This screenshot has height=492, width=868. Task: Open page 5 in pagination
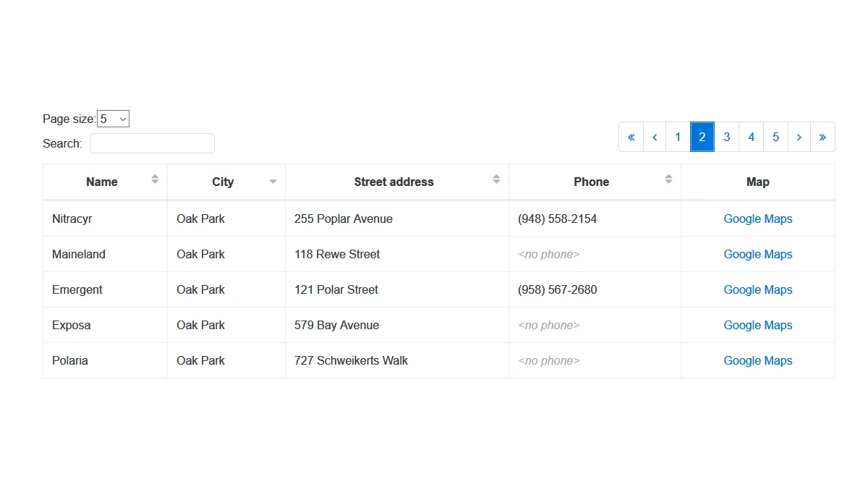[775, 137]
